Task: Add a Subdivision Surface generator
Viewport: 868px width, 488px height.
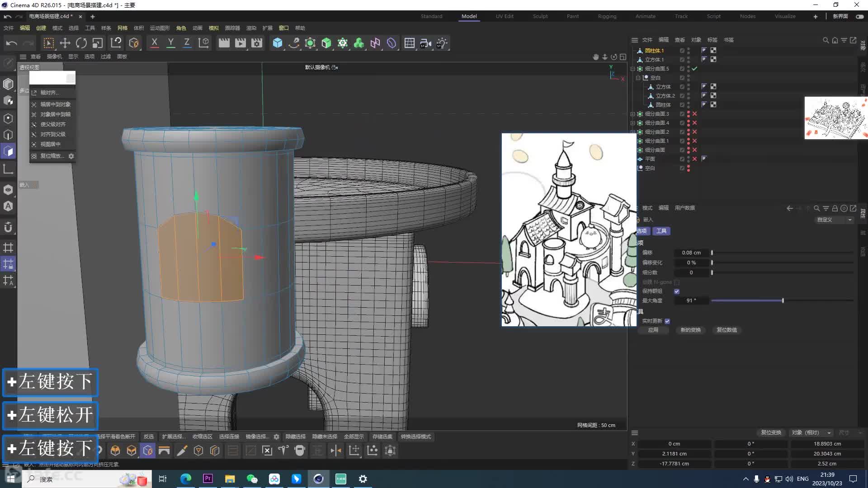Action: point(310,43)
